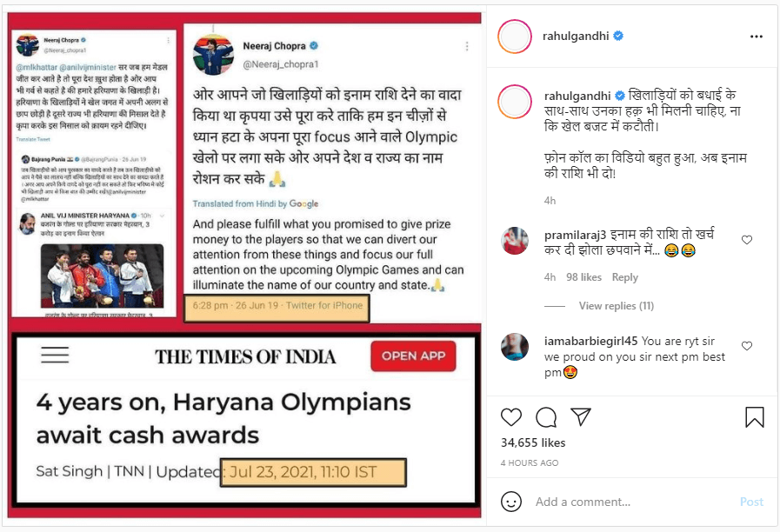Reply to pramilaraj3's comment
Image resolution: width=780 pixels, height=532 pixels.
[625, 277]
